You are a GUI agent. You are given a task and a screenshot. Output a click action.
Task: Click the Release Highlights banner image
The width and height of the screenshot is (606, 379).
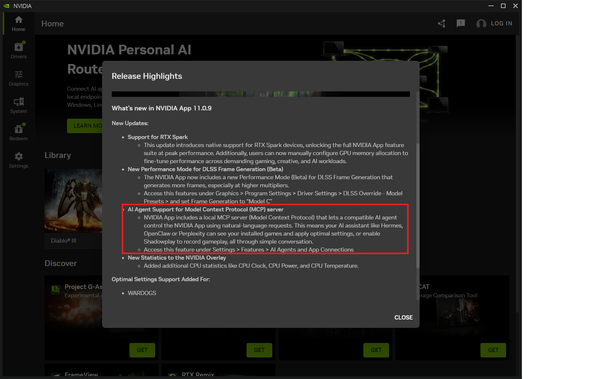coord(260,94)
